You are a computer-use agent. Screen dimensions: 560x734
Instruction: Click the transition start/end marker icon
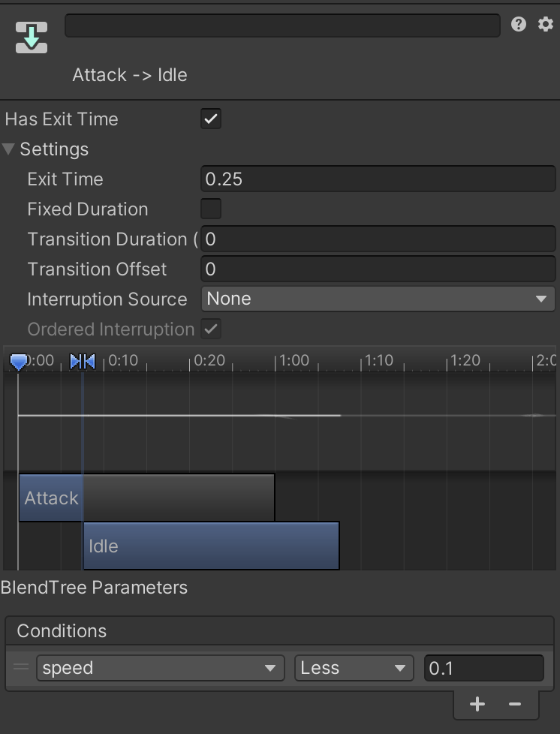(83, 362)
